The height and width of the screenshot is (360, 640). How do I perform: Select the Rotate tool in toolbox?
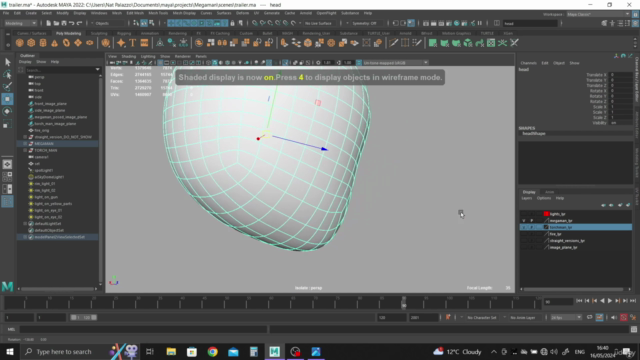tap(7, 111)
